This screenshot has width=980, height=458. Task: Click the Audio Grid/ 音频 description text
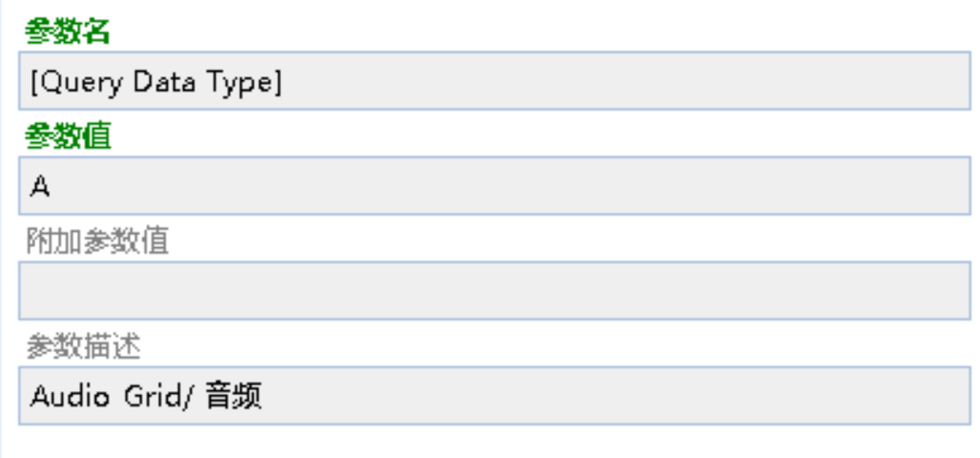tap(146, 396)
